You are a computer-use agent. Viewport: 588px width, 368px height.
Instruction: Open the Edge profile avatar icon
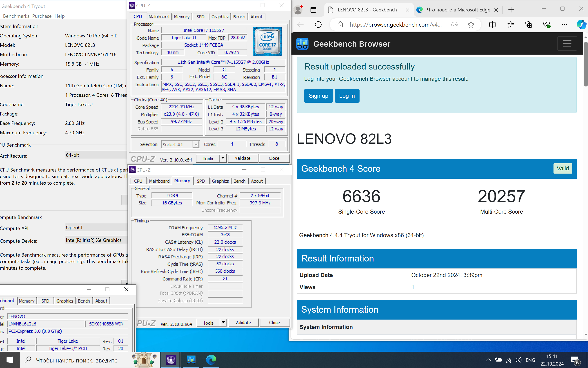[x=298, y=10]
